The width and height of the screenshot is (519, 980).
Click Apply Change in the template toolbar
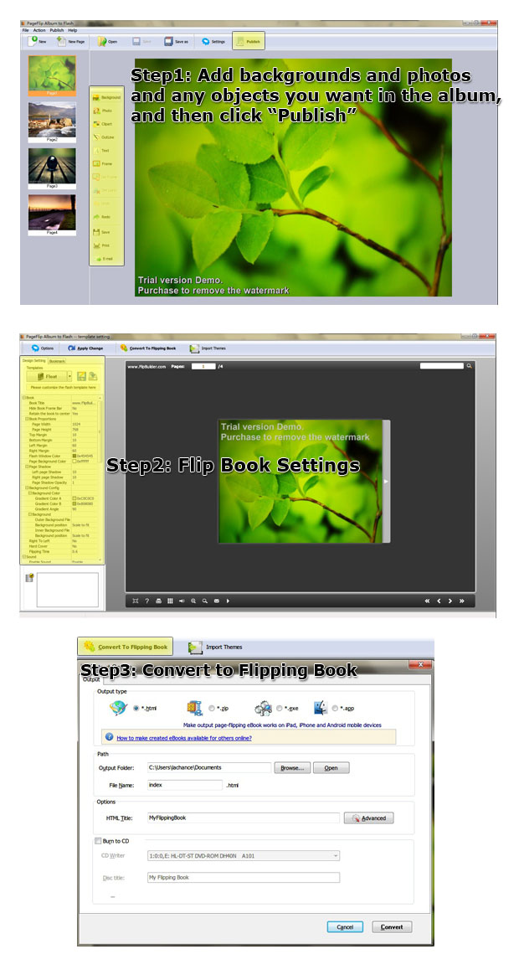click(x=85, y=348)
